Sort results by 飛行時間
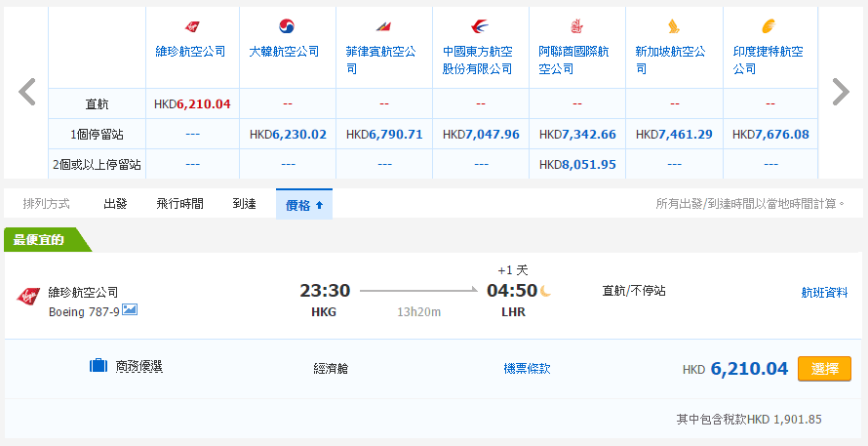 pos(179,204)
